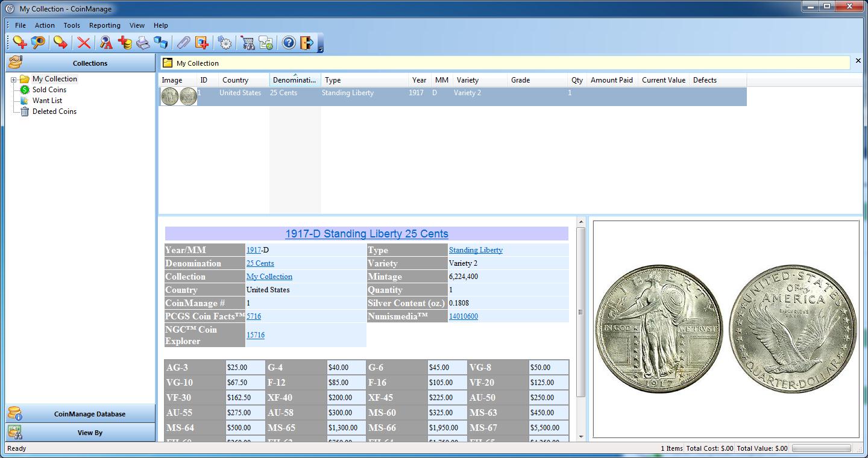
Task: Click the details pane scroll up arrow
Action: coord(581,222)
